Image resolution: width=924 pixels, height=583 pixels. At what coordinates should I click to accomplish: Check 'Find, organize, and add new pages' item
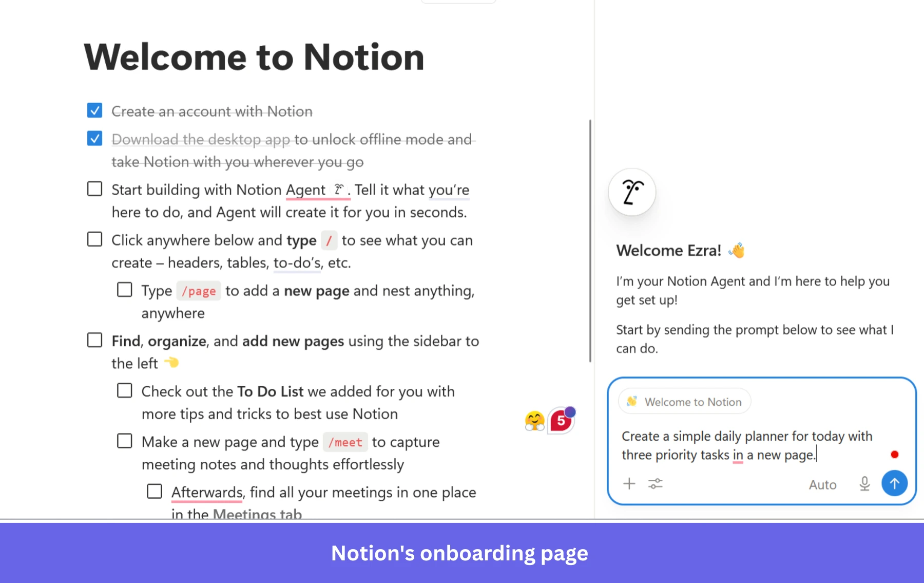click(94, 340)
